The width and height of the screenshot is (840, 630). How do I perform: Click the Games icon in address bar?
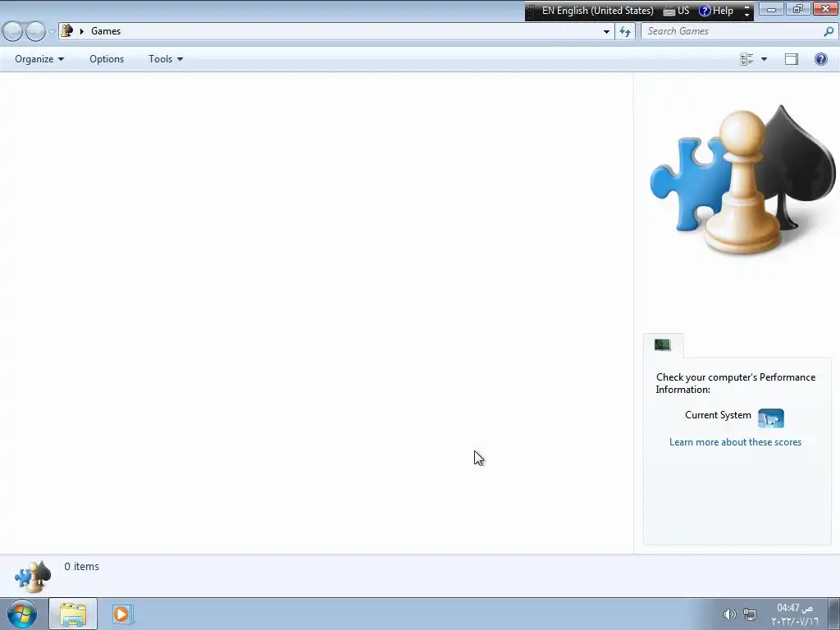[x=67, y=31]
